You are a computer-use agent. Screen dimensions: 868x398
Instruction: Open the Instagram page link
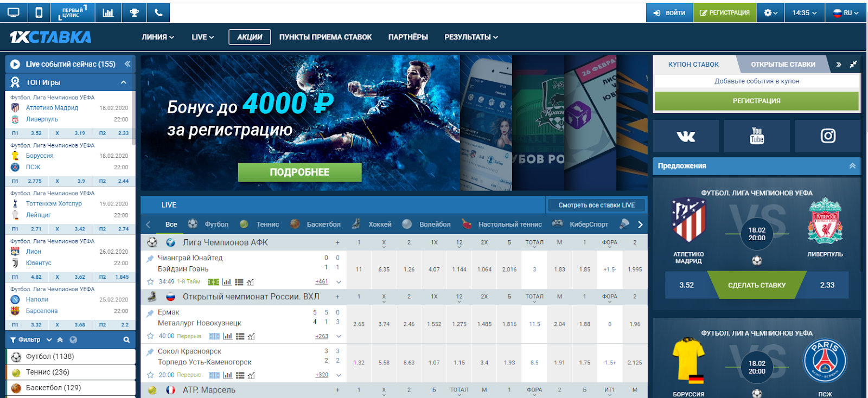(828, 136)
